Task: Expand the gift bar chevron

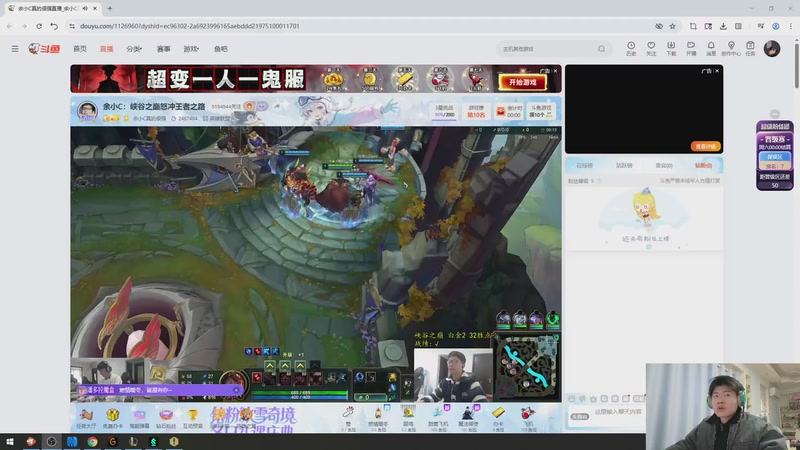Action: pos(552,418)
